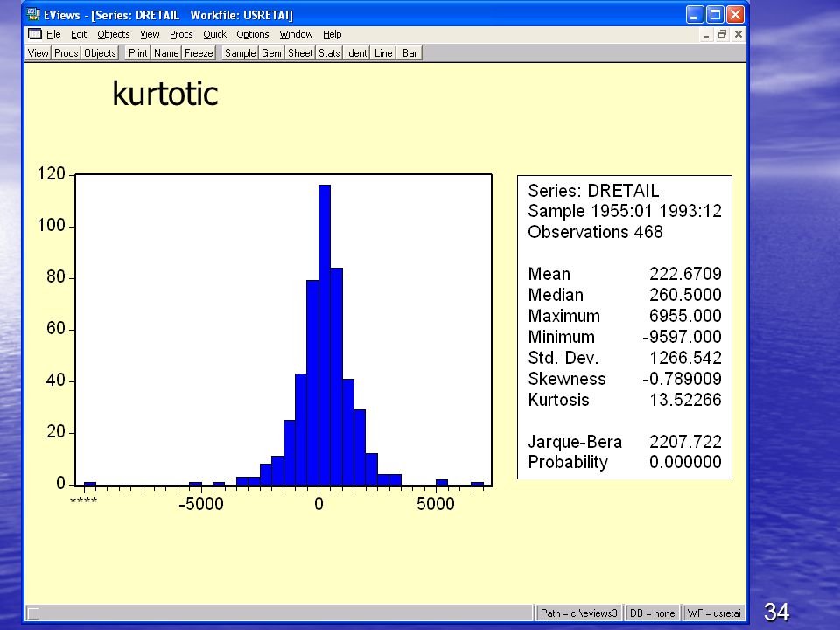
Task: Click the 'kurtotic' heading text
Action: pyautogui.click(x=165, y=94)
